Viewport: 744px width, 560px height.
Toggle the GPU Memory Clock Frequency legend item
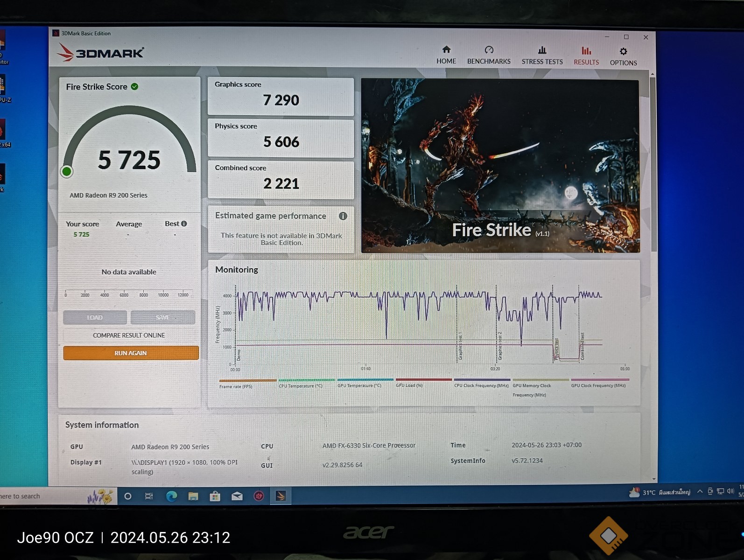540,387
